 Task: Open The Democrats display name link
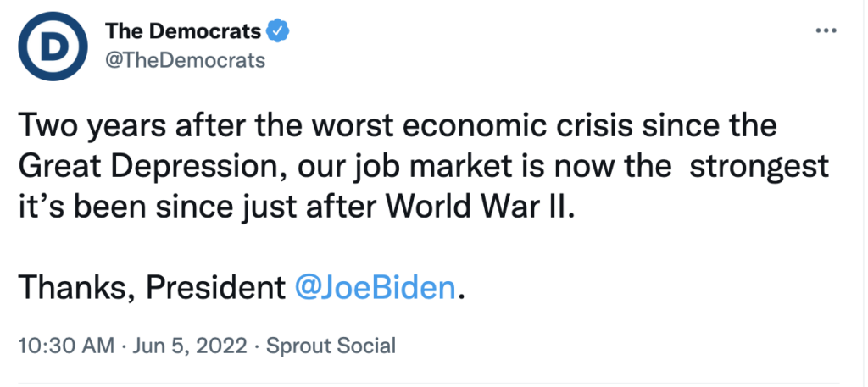tap(182, 32)
